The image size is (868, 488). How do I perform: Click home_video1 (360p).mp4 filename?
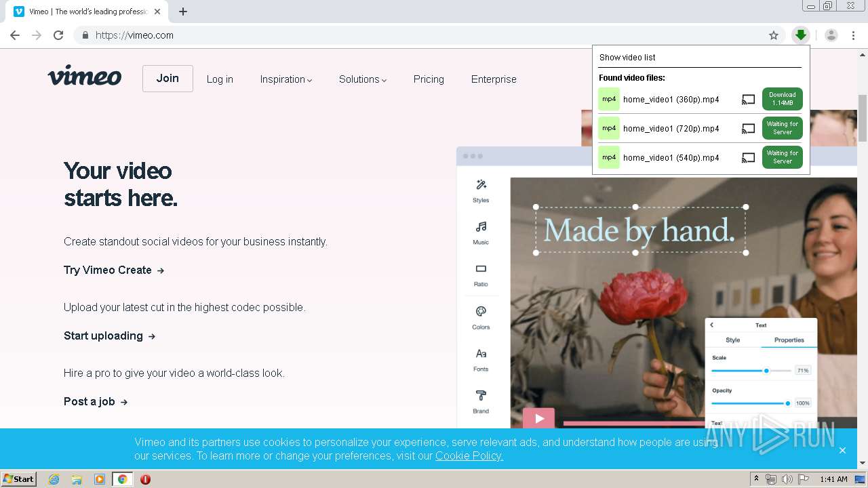pyautogui.click(x=671, y=100)
